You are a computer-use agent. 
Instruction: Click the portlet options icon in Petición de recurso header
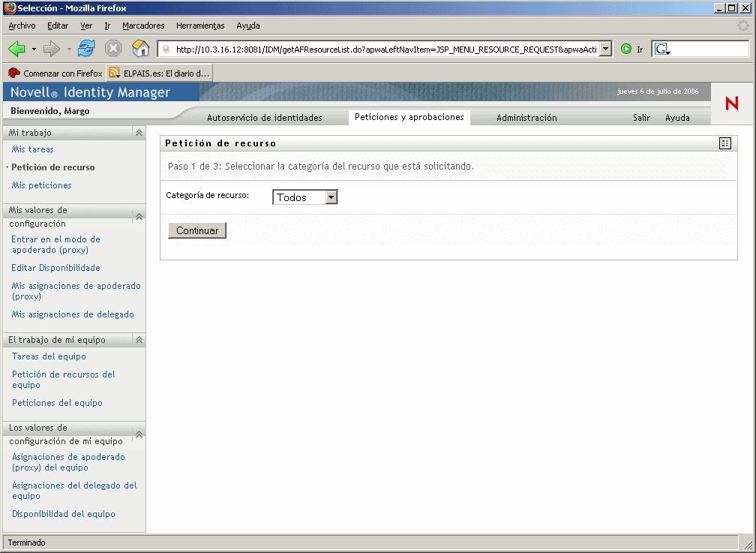pos(725,143)
